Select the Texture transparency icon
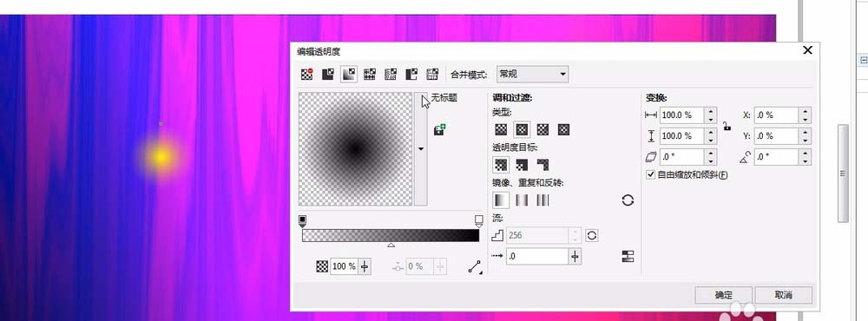The height and width of the screenshot is (321, 868). pyautogui.click(x=432, y=74)
